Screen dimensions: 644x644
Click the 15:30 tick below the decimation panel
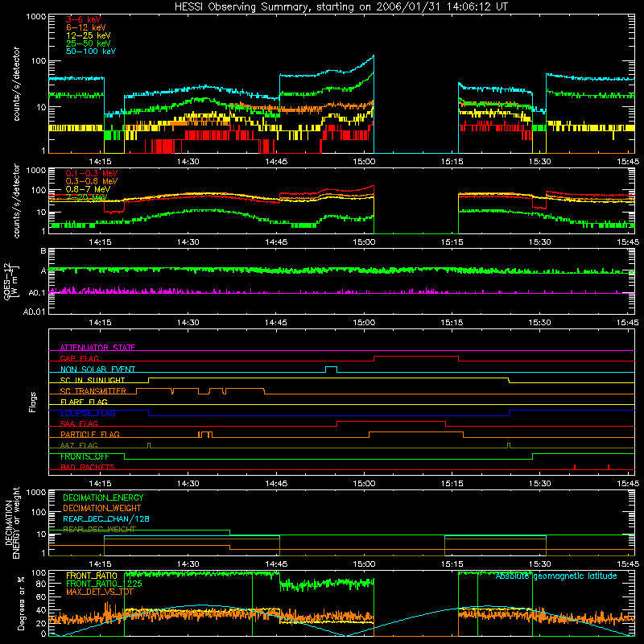pyautogui.click(x=539, y=564)
